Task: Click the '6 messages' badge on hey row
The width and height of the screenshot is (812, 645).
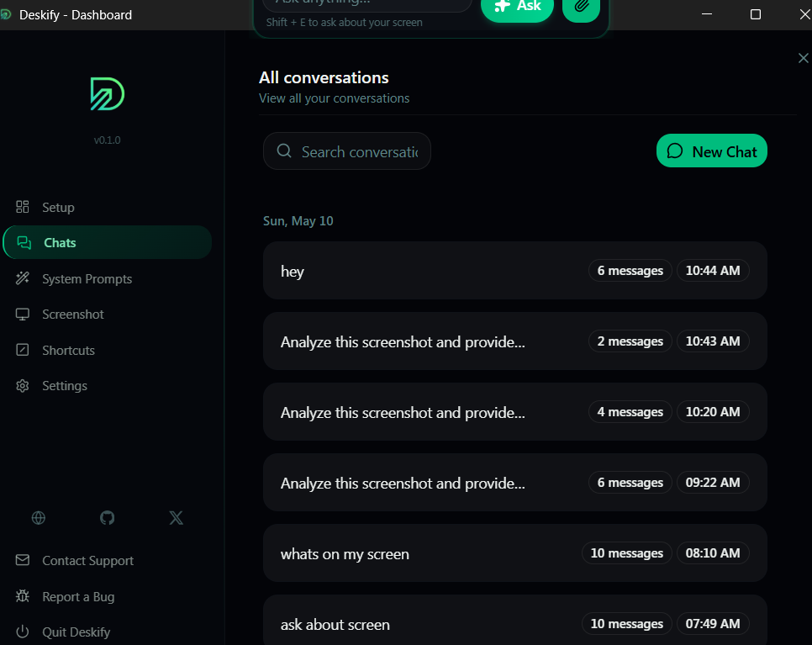Action: pyautogui.click(x=630, y=271)
